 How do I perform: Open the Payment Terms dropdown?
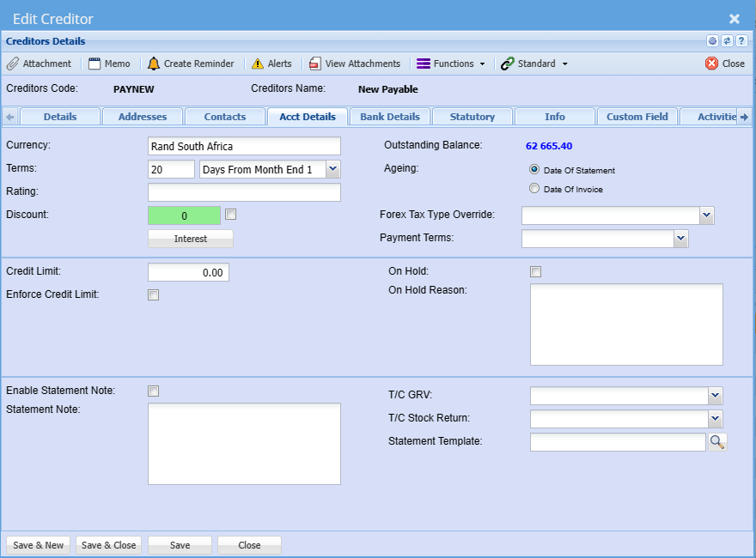680,239
